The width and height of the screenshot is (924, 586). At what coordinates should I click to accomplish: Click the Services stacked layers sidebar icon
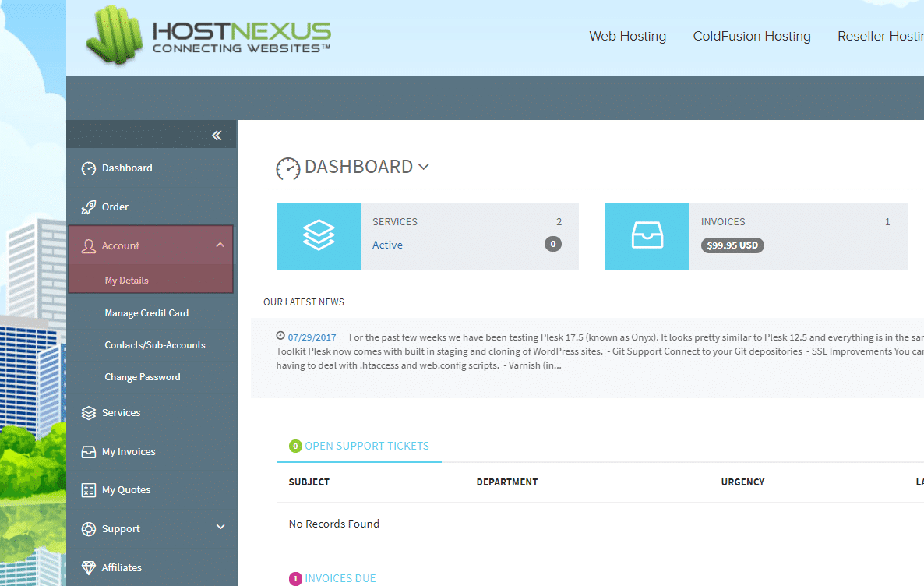(x=89, y=413)
